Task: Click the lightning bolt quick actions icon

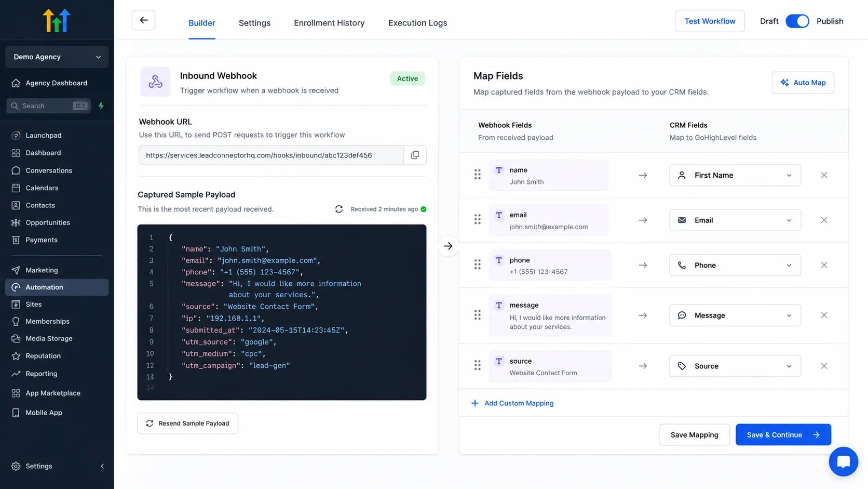Action: pos(101,105)
